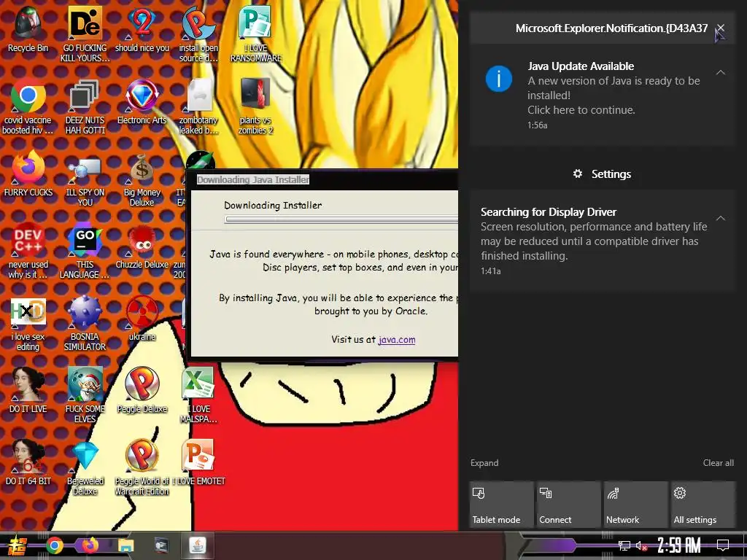Screen dimensions: 747x560
Task: Select the elf game desktop icon
Action: tap(85, 394)
